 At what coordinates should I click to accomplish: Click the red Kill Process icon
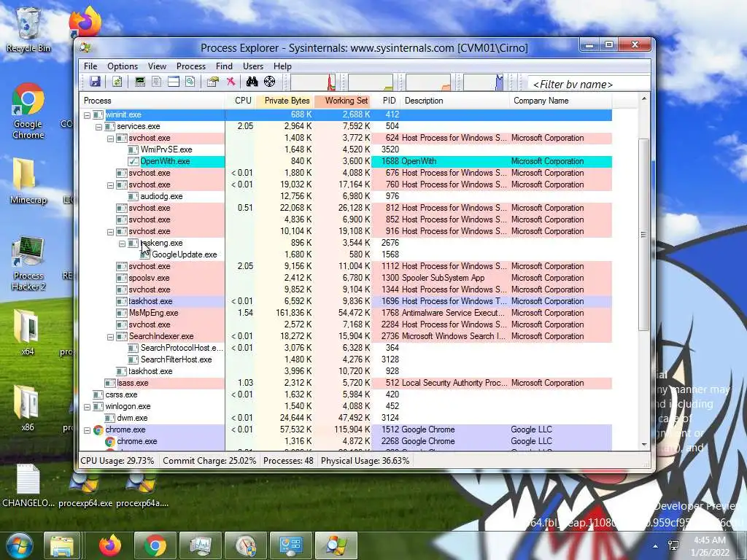coord(231,82)
